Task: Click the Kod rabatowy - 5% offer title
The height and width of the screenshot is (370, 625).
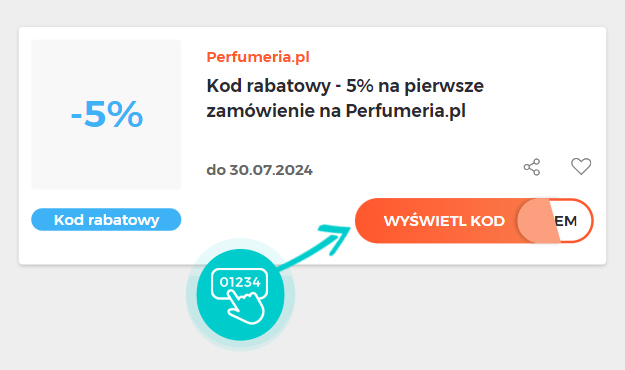Action: (x=345, y=98)
